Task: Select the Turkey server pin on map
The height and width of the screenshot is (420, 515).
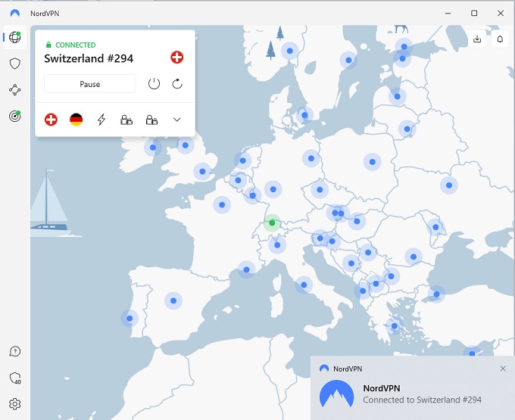Action: click(436, 294)
